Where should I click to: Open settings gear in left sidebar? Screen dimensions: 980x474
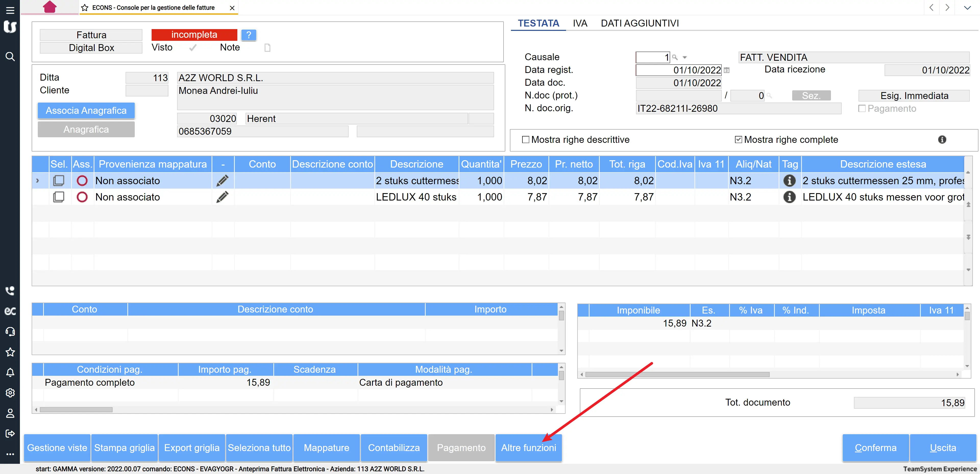(x=10, y=393)
